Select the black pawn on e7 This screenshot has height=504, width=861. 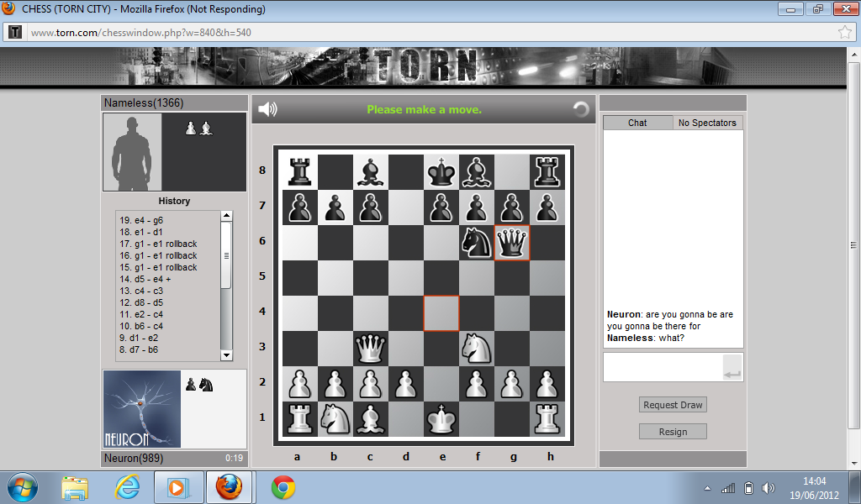click(x=441, y=207)
